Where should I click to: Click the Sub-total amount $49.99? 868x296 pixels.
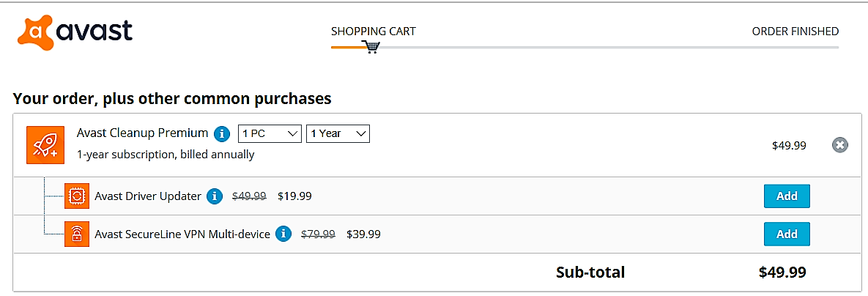pos(782,273)
